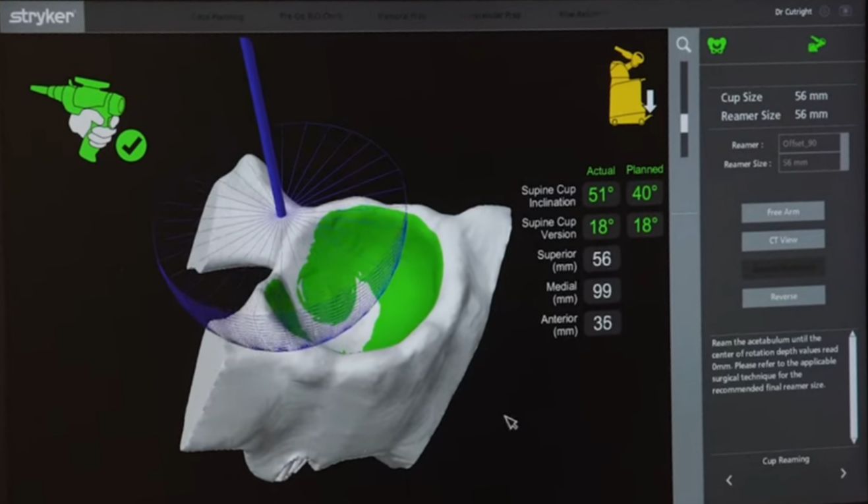Switch to CT View

783,240
